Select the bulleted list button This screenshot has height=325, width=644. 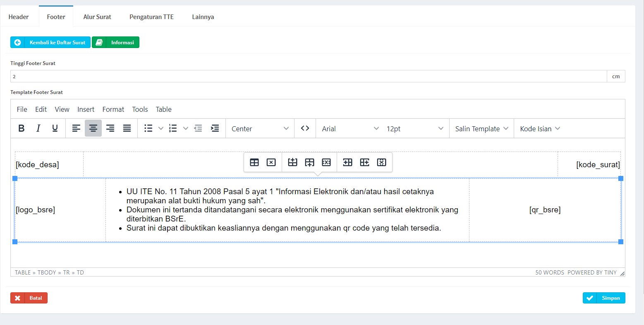click(x=148, y=128)
